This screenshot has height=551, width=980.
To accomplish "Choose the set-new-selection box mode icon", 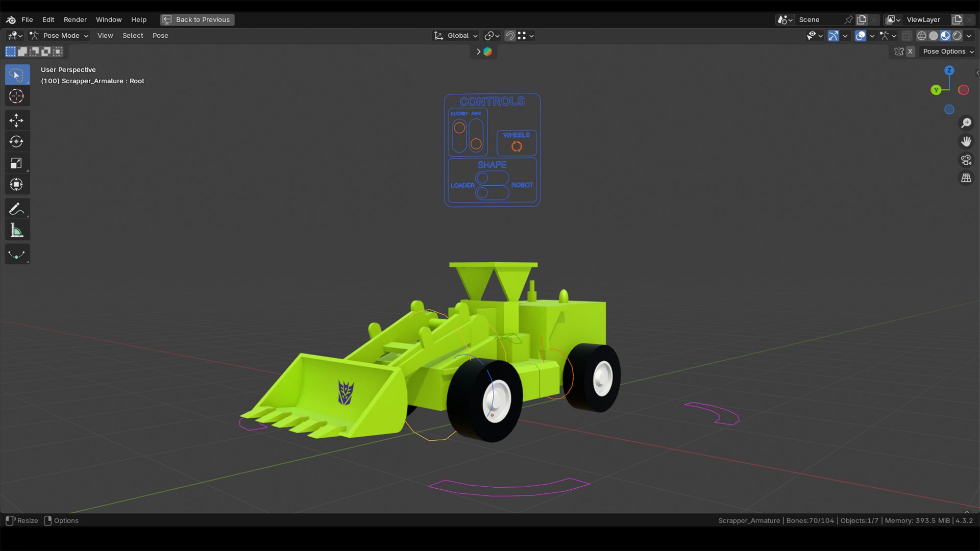I will click(x=11, y=52).
